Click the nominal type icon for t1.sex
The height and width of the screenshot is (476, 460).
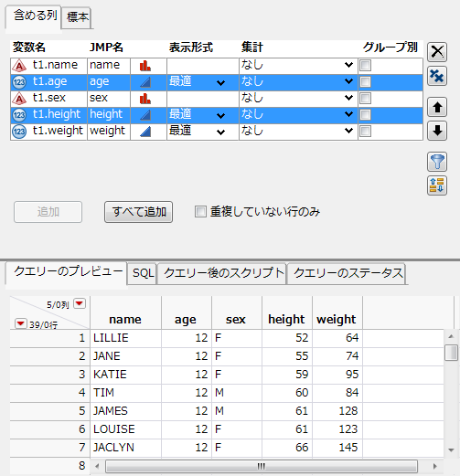(19, 99)
